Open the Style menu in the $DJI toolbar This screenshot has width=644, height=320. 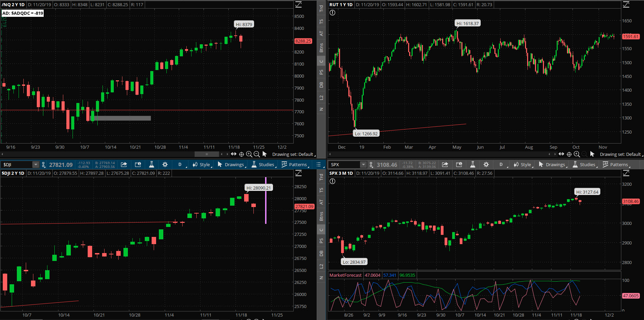[x=202, y=164]
